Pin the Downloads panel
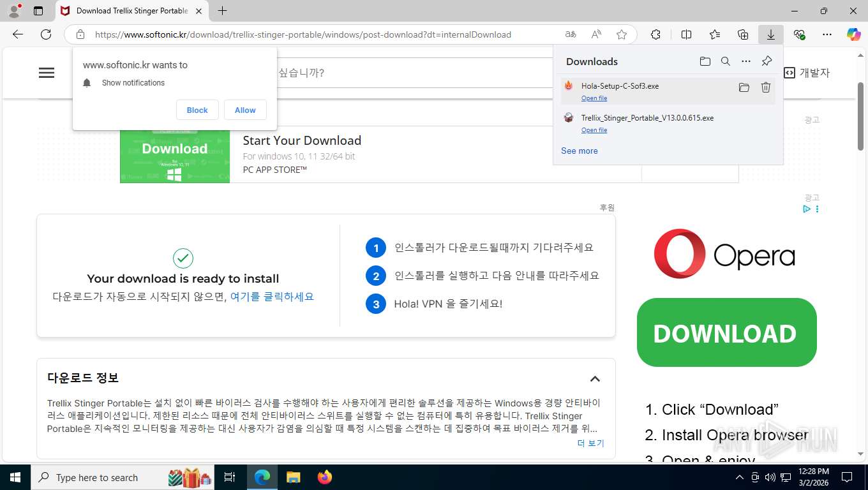 [x=767, y=61]
